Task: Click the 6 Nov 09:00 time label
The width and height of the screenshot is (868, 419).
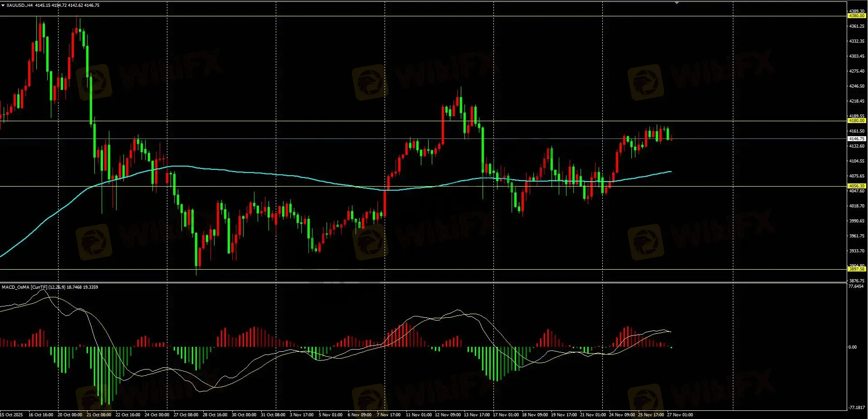Action: point(360,414)
